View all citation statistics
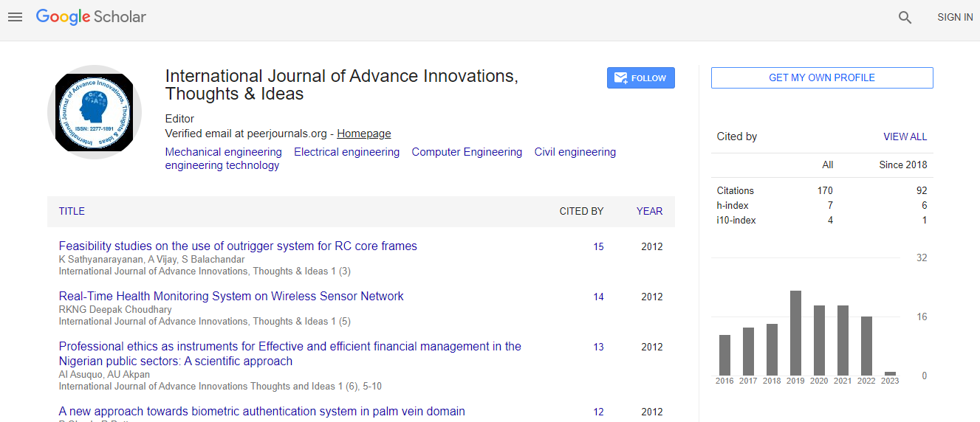Viewport: 980px width, 422px height. pyautogui.click(x=905, y=136)
